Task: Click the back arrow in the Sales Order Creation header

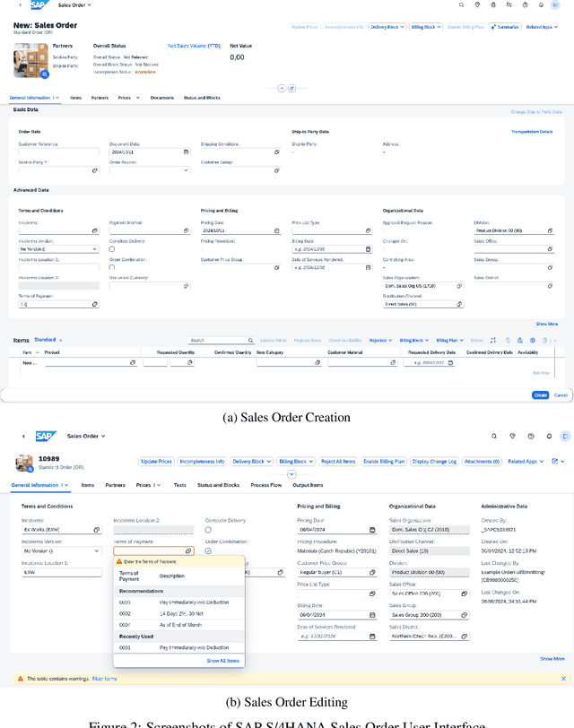Action: click(20, 5)
